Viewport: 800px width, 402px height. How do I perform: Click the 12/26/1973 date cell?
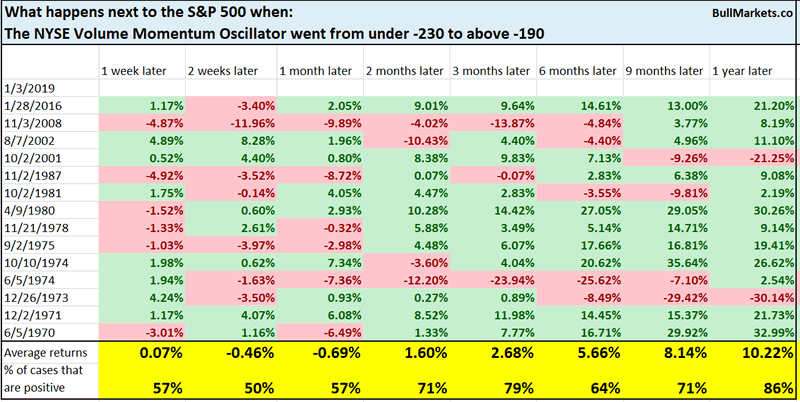34,295
